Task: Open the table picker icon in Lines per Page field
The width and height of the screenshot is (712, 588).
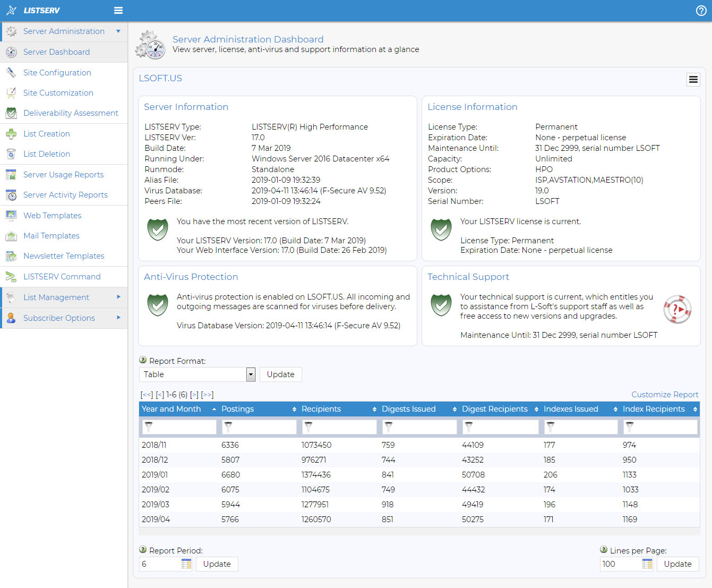Action: (x=647, y=564)
